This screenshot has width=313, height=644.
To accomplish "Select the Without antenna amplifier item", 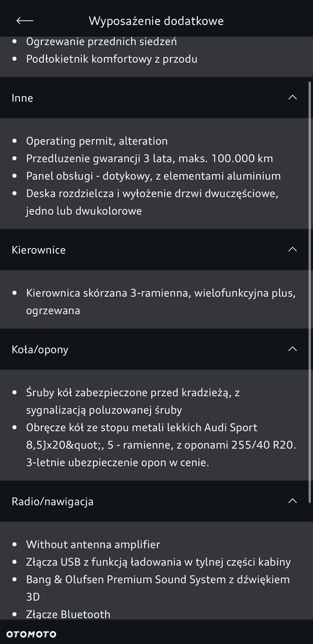I will 93,545.
